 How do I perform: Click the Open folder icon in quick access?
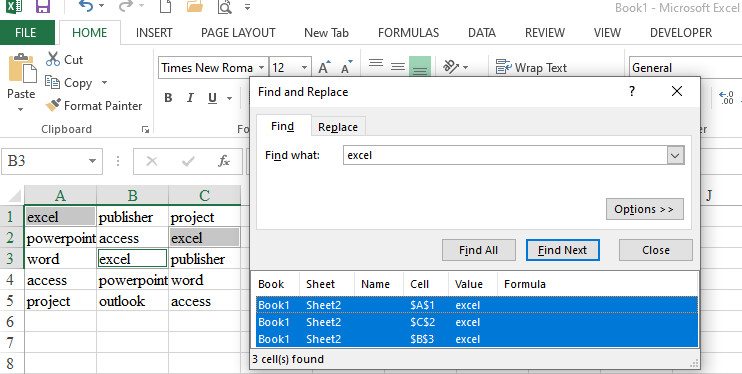pos(194,7)
